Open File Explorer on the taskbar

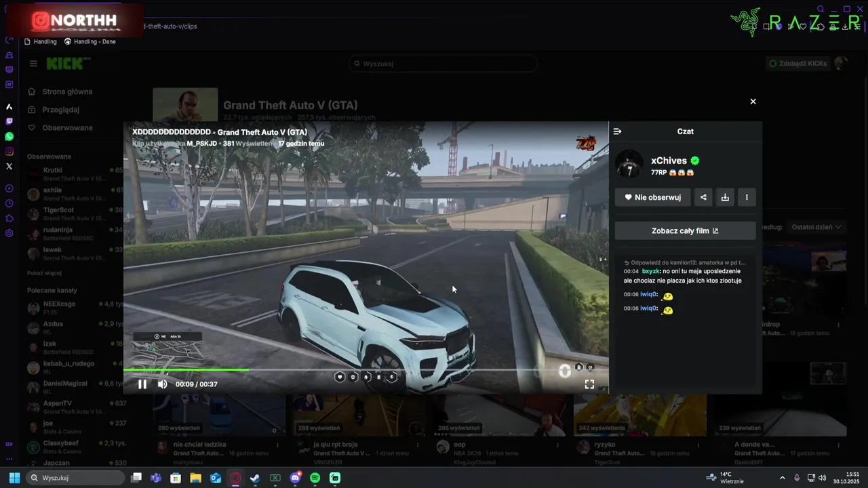(195, 478)
